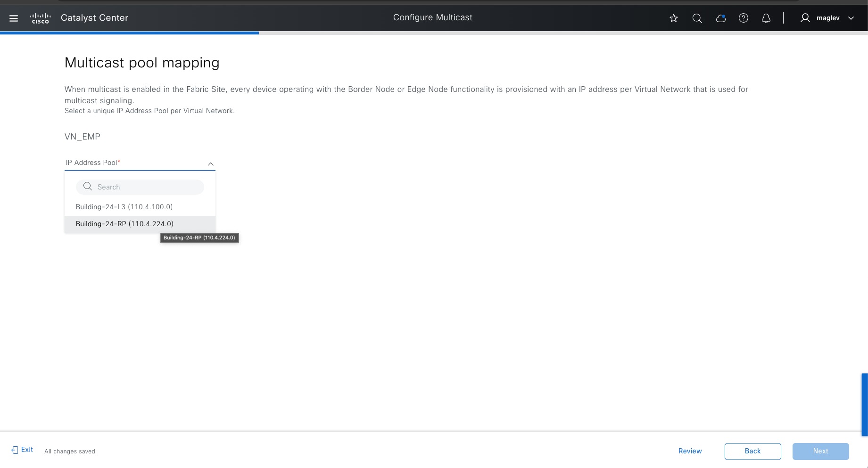868x468 pixels.
Task: Click the Next button
Action: (820, 451)
